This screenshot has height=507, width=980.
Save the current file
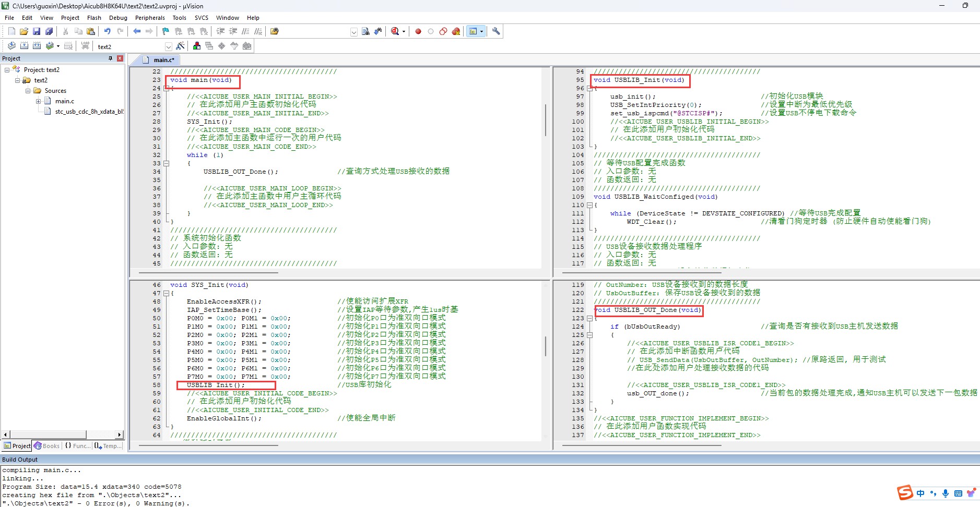coord(37,31)
